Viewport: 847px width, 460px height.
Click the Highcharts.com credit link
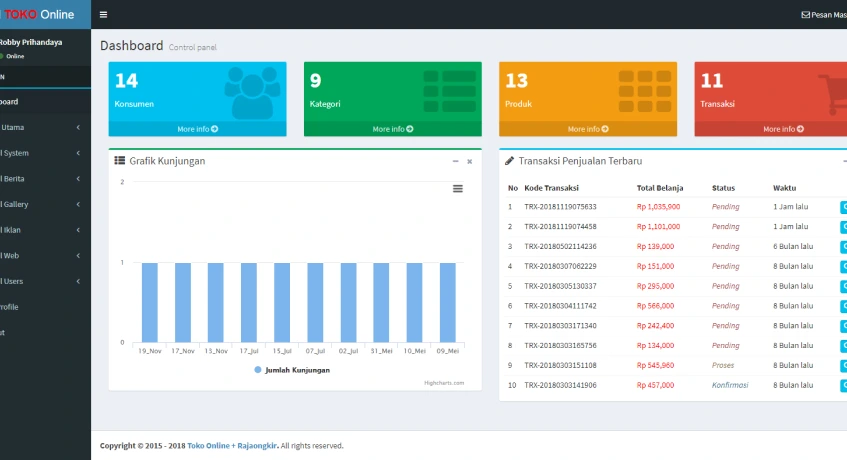(444, 382)
